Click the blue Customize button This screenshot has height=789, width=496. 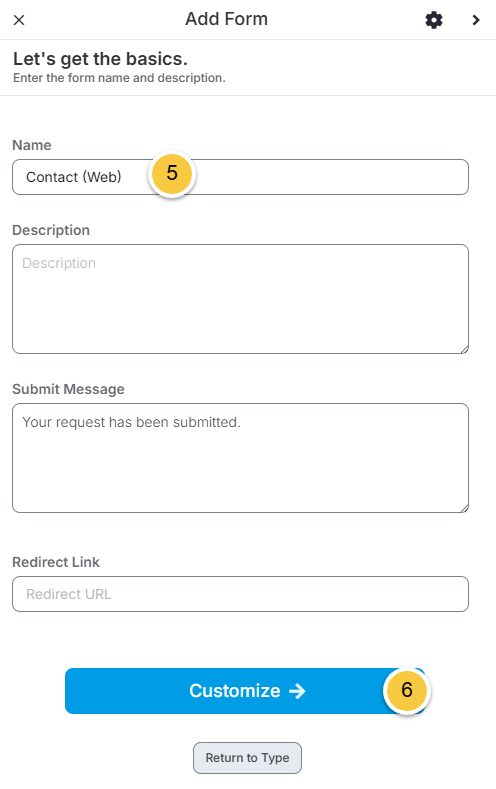coord(245,691)
